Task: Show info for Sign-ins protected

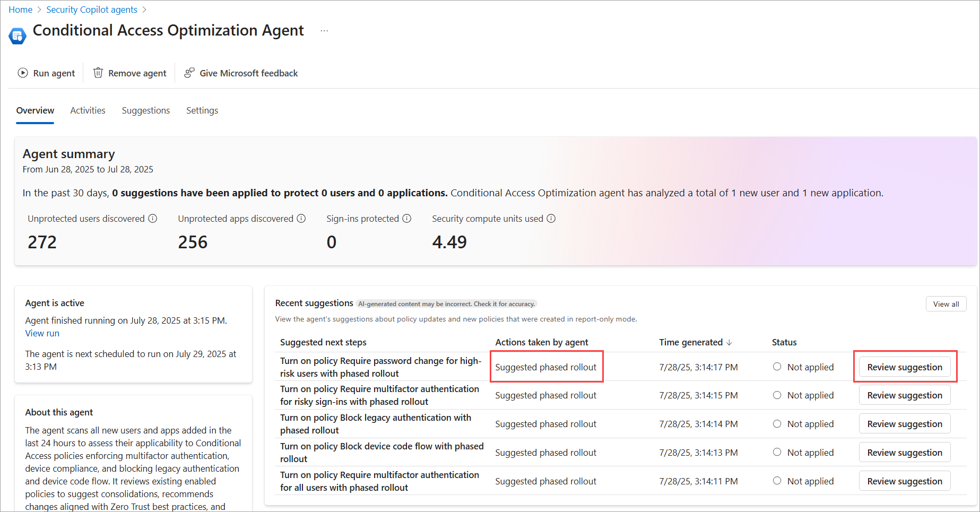Action: (407, 219)
